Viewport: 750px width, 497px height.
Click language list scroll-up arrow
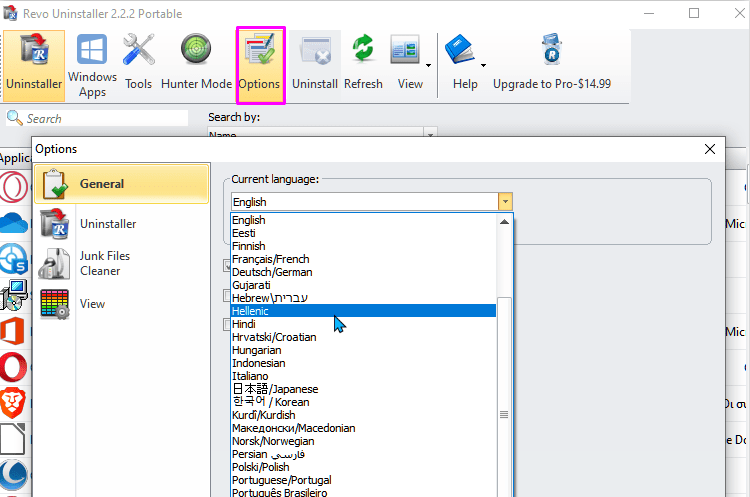[504, 221]
